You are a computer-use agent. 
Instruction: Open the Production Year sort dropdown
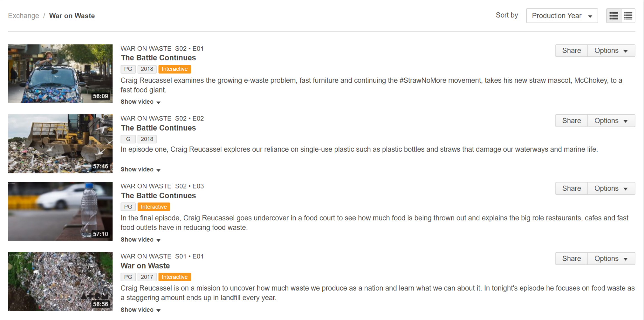coord(562,16)
